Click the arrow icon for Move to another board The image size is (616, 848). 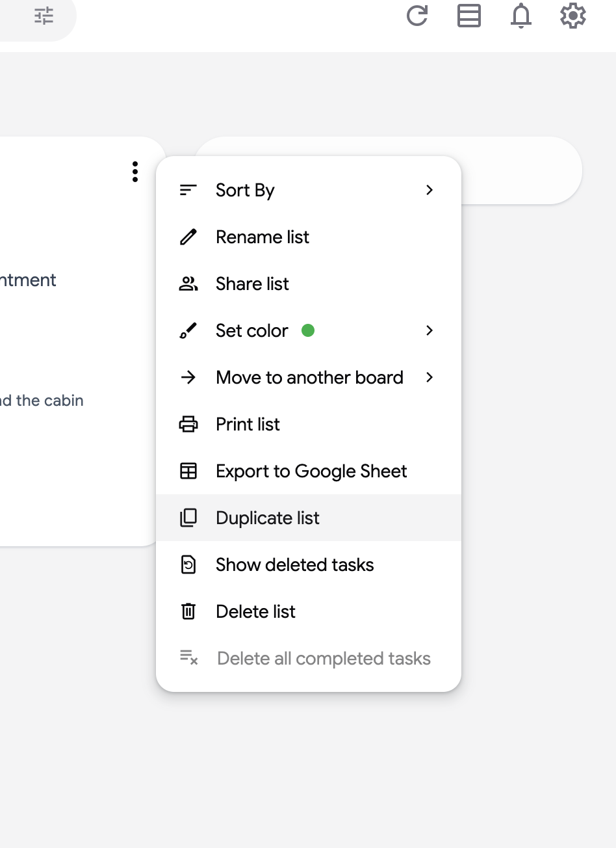pyautogui.click(x=188, y=377)
